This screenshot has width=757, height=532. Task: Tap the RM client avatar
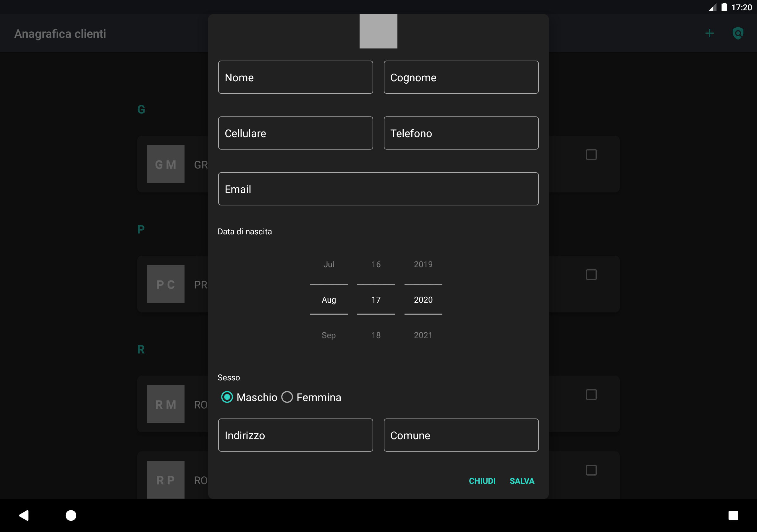(166, 404)
